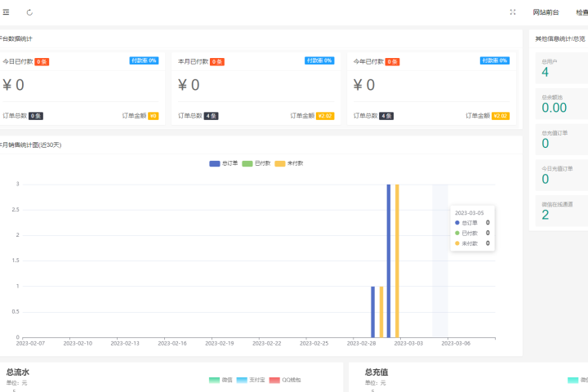Click the red 0条 badge under 今日已付款
This screenshot has width=588, height=392.
(42, 61)
